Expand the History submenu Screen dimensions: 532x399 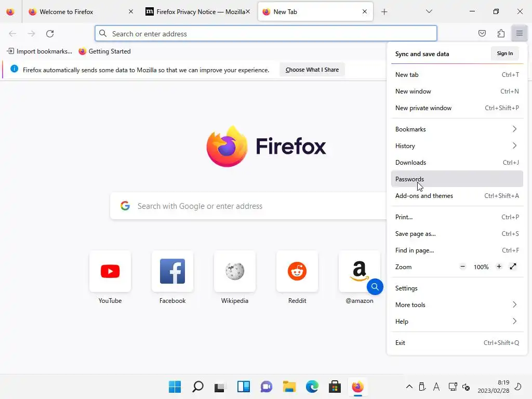tap(457, 146)
